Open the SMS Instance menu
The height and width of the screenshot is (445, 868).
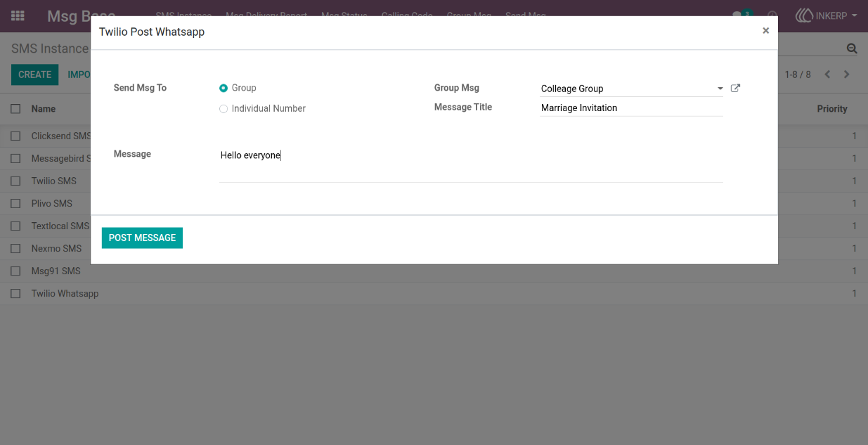pyautogui.click(x=183, y=15)
